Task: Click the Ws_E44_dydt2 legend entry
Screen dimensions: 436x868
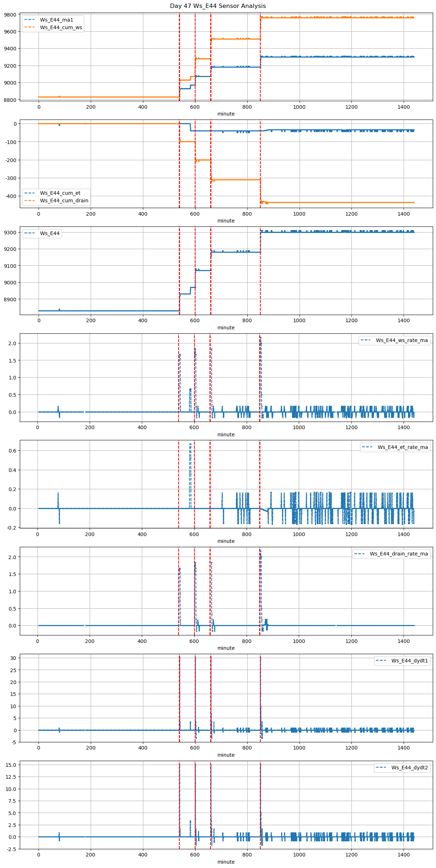Action: pos(409,768)
